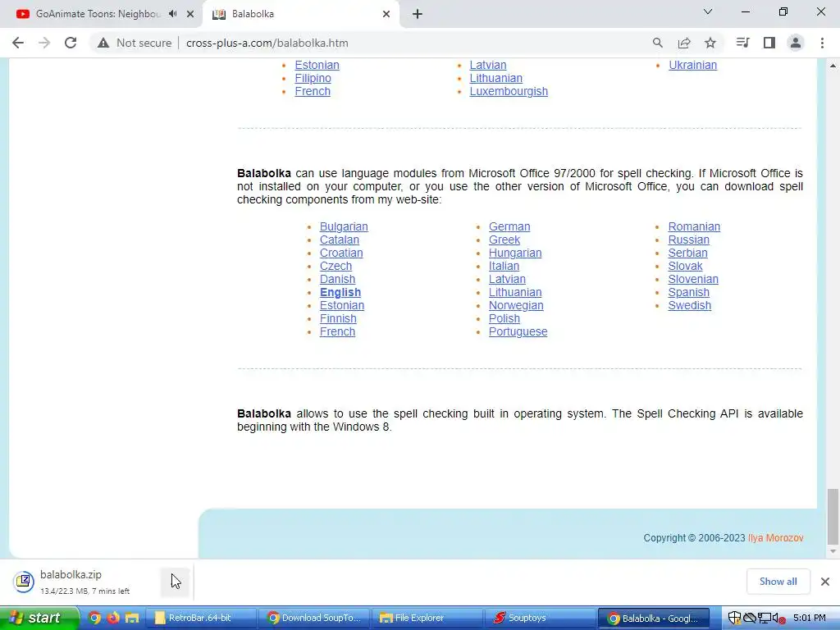Open the Finnish link

pos(338,319)
